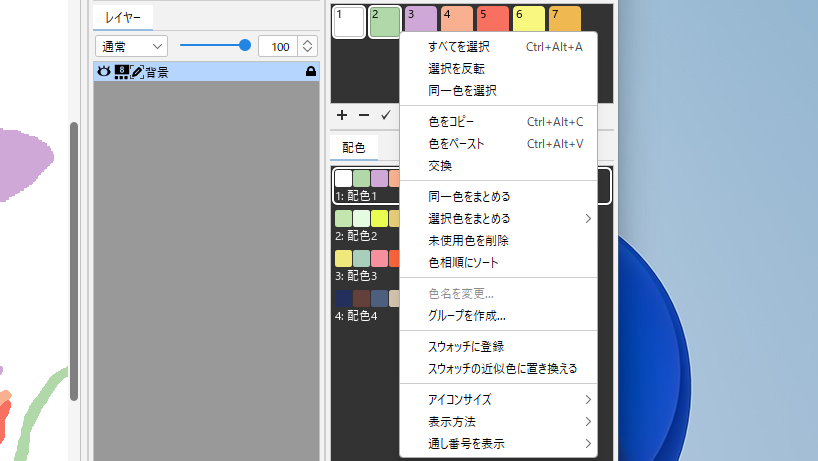818x461 pixels.
Task: Add a new palette color with plus icon
Action: [x=342, y=116]
